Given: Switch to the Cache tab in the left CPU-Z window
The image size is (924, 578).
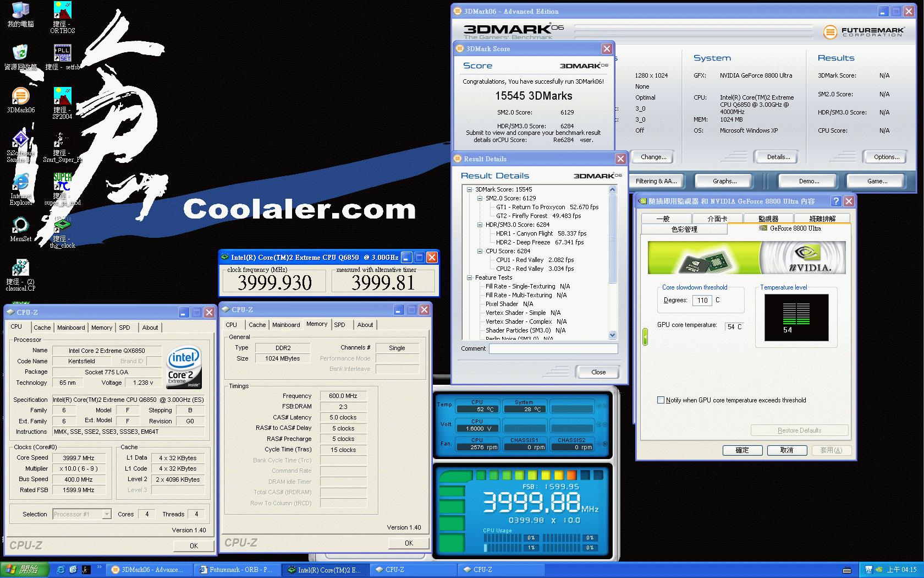Looking at the screenshot, I should coord(42,328).
